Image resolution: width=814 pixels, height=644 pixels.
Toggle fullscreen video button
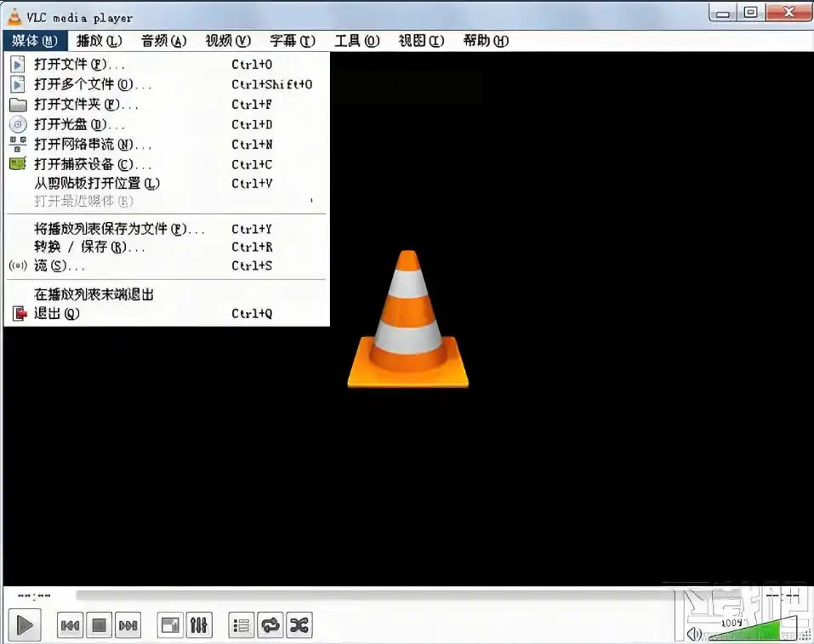click(170, 624)
